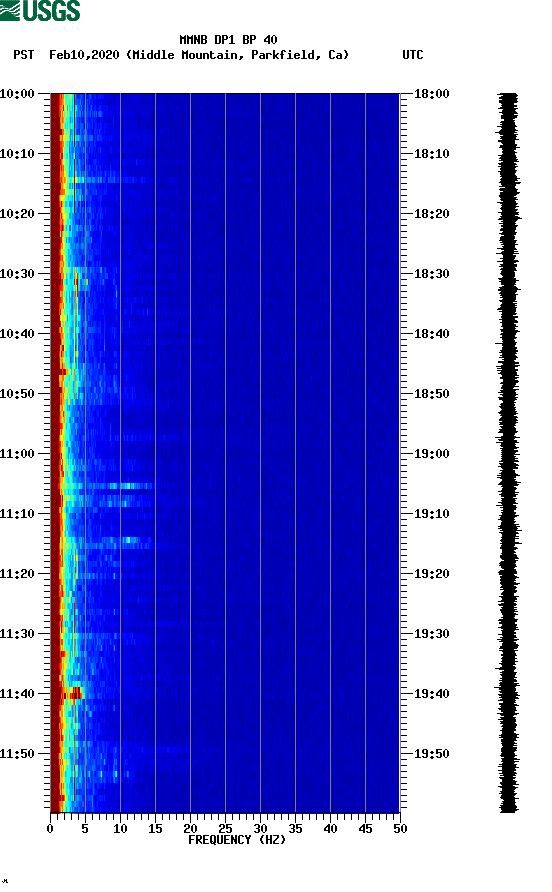Click the 50 Hz frequency tick label

[400, 829]
